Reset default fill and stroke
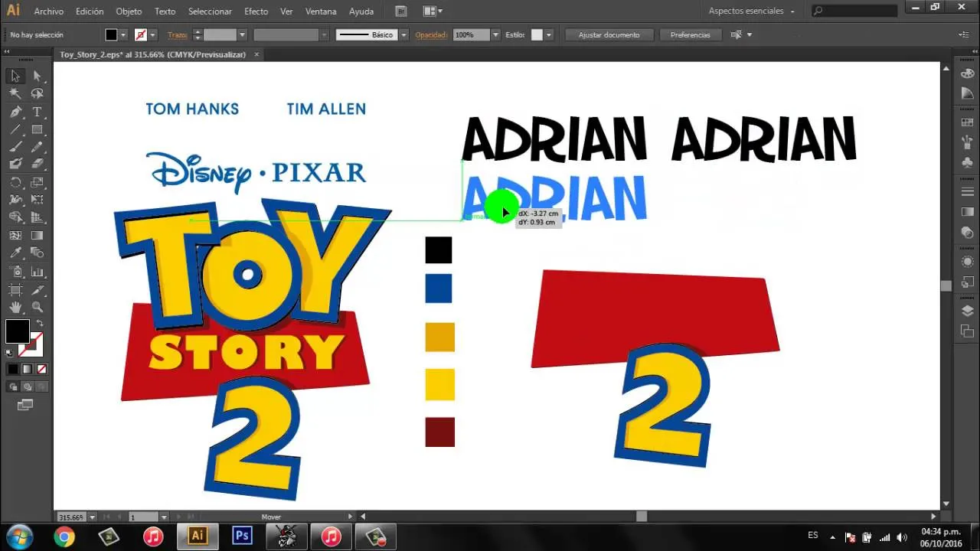Image resolution: width=980 pixels, height=551 pixels. click(9, 353)
